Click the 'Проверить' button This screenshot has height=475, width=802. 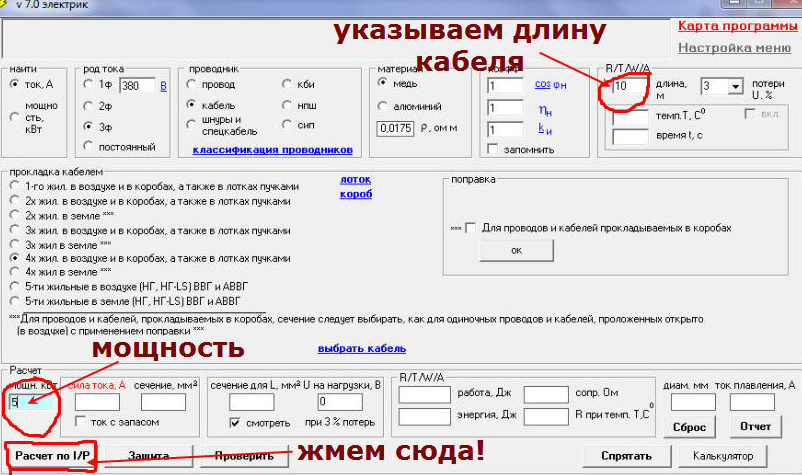[x=244, y=456]
